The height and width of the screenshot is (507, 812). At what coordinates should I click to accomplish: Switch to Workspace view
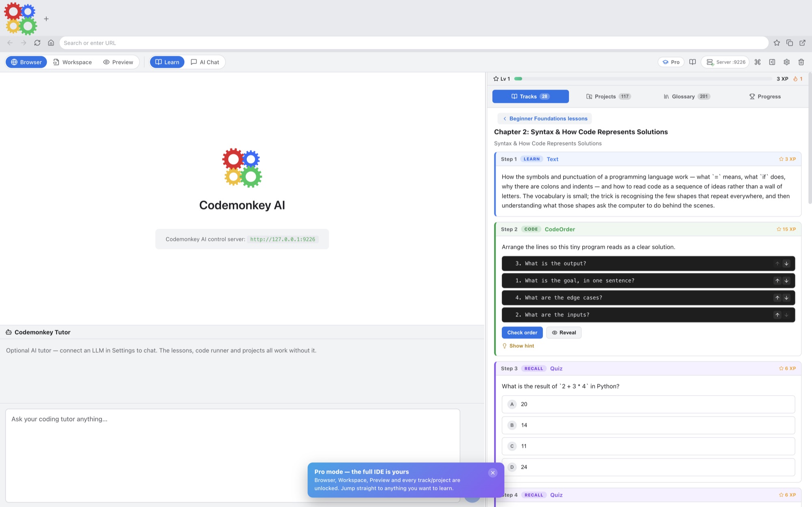[x=72, y=62]
